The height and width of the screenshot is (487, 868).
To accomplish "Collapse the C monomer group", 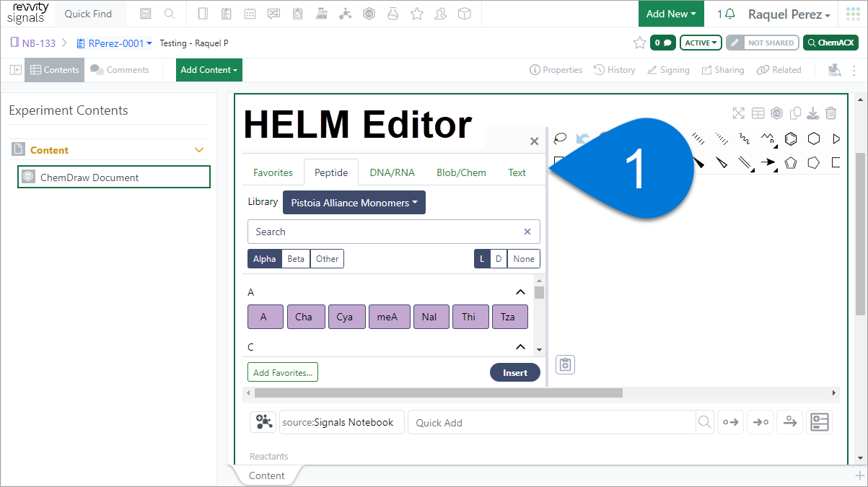I will pos(520,347).
